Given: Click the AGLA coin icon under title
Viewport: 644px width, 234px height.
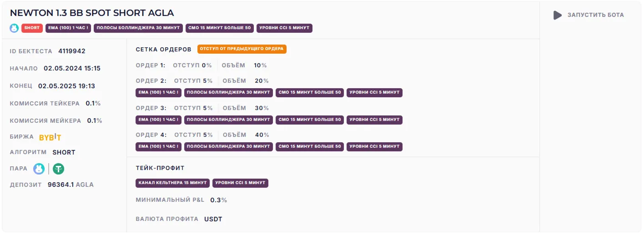Looking at the screenshot, I should (15, 28).
